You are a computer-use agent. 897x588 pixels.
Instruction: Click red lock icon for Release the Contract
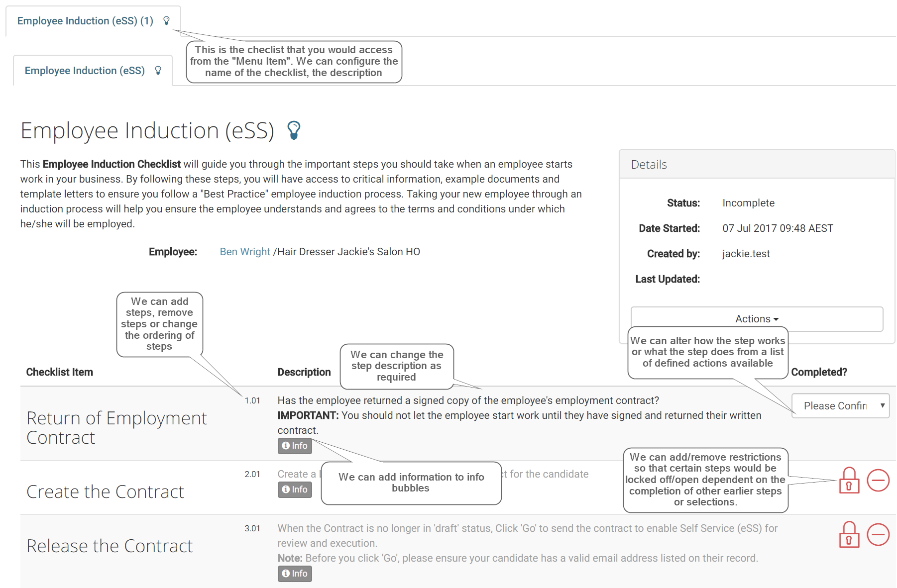point(849,535)
